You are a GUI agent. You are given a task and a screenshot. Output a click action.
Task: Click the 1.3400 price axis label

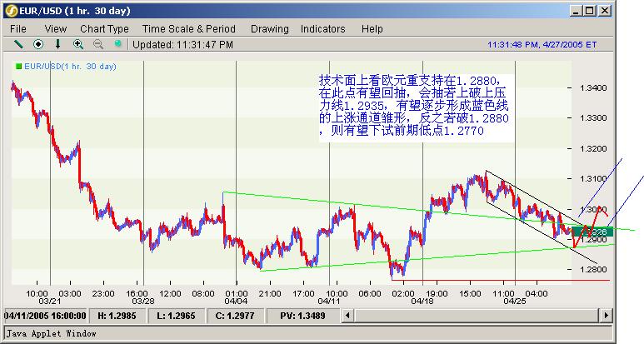coord(593,87)
